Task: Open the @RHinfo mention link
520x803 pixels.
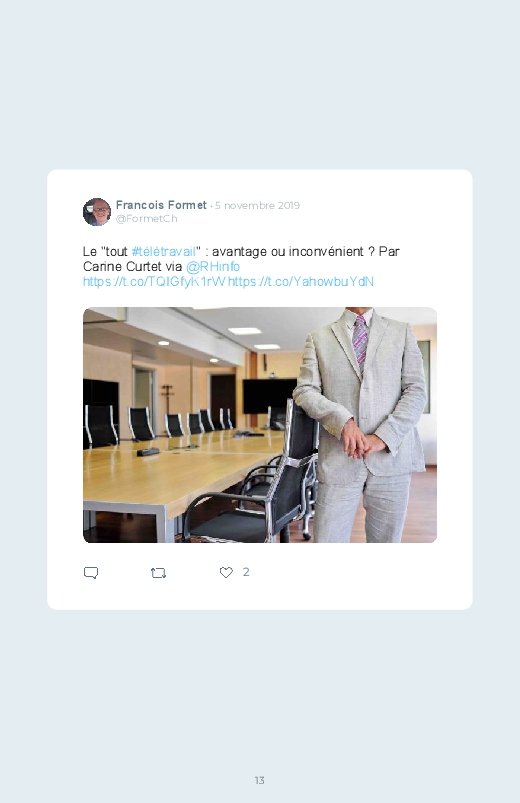Action: pos(213,266)
